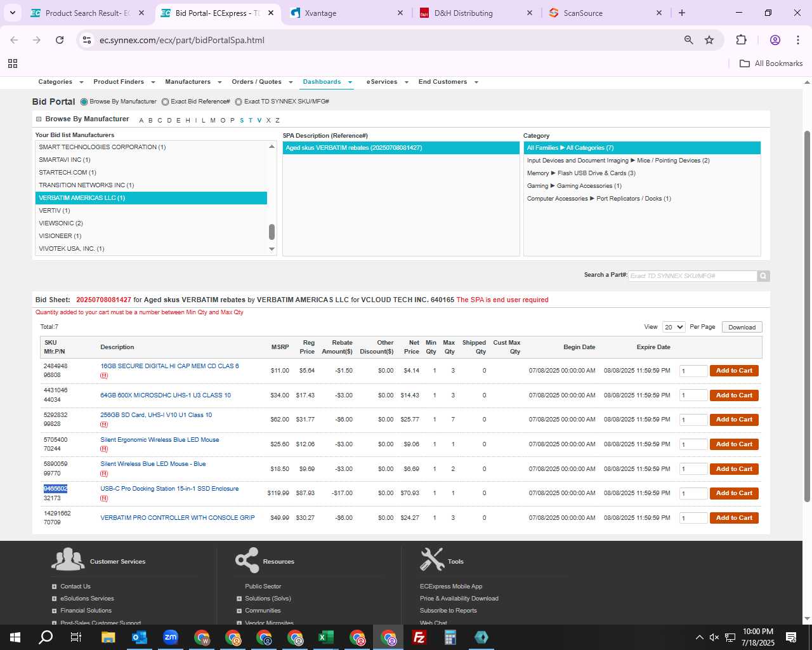The width and height of the screenshot is (812, 650).
Task: Open the Chrome profile avatar icon
Action: click(775, 40)
